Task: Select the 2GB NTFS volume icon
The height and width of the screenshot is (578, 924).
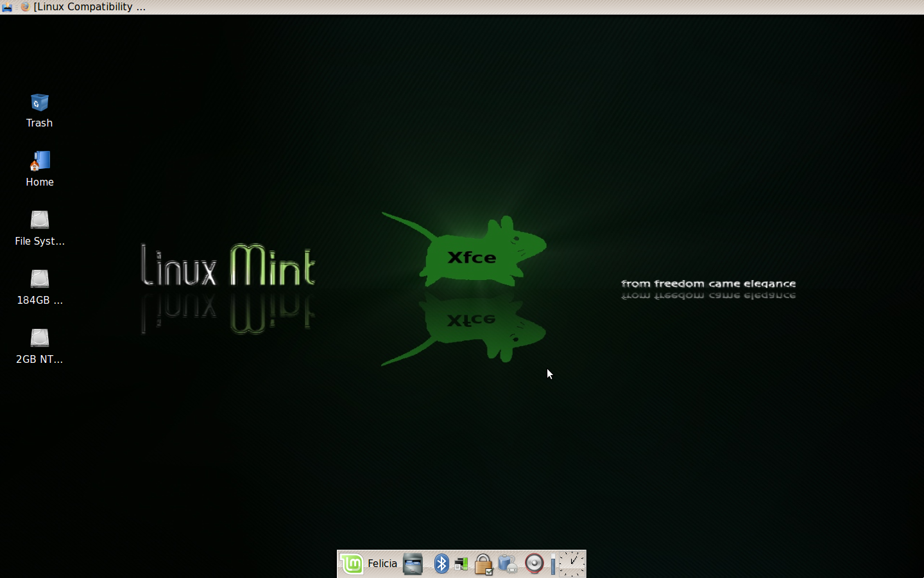Action: click(x=40, y=338)
